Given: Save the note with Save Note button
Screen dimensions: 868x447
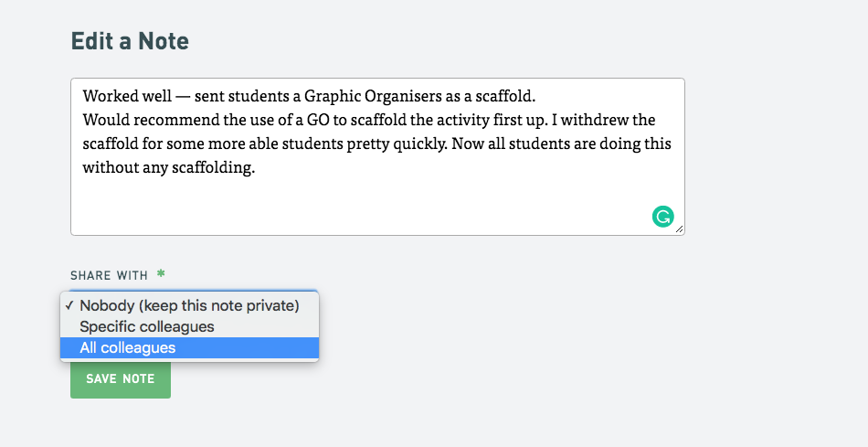Looking at the screenshot, I should [120, 379].
